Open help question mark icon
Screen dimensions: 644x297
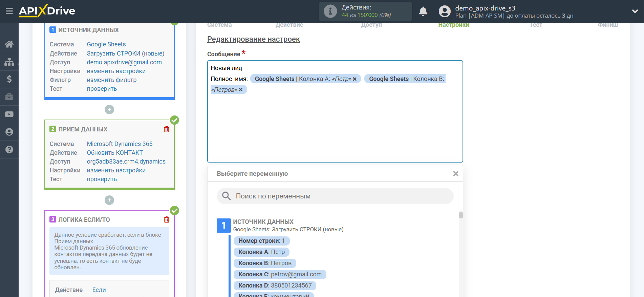click(x=9, y=149)
